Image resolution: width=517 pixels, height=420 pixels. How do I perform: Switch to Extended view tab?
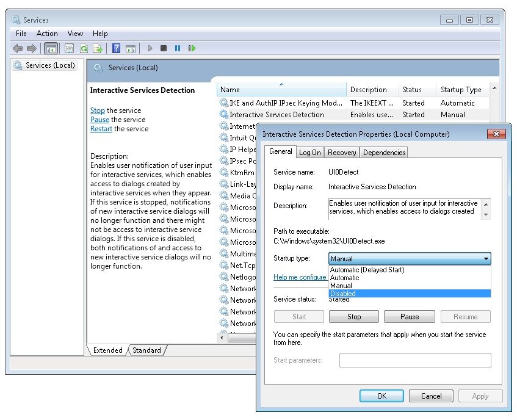tap(107, 350)
